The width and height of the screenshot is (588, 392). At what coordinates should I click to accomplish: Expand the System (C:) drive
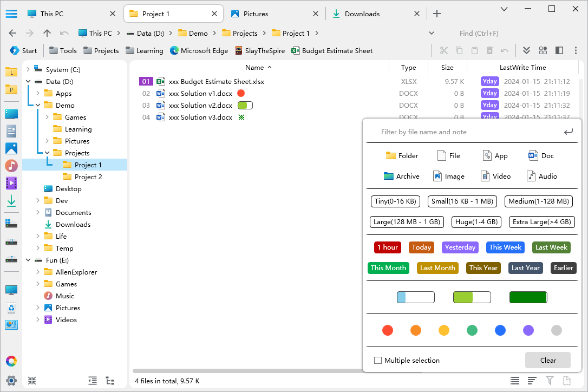click(28, 69)
